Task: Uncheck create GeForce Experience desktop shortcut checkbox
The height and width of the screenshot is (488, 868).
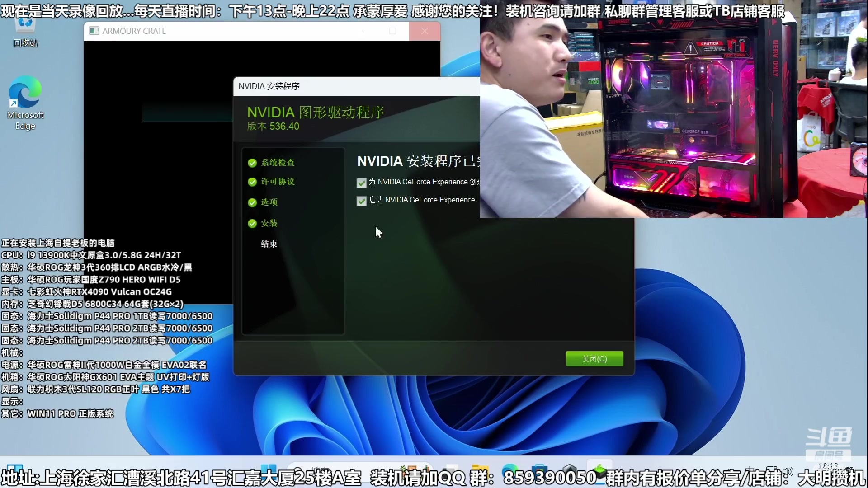Action: [x=361, y=183]
